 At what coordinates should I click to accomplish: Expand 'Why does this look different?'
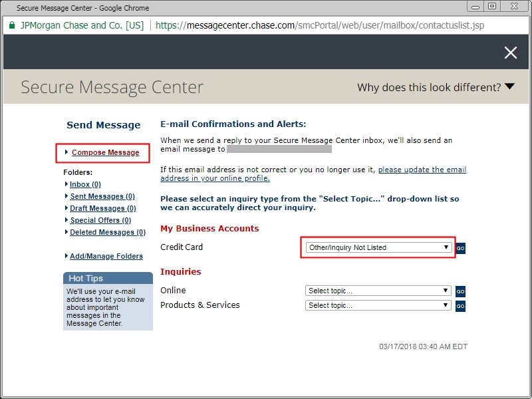tap(436, 87)
